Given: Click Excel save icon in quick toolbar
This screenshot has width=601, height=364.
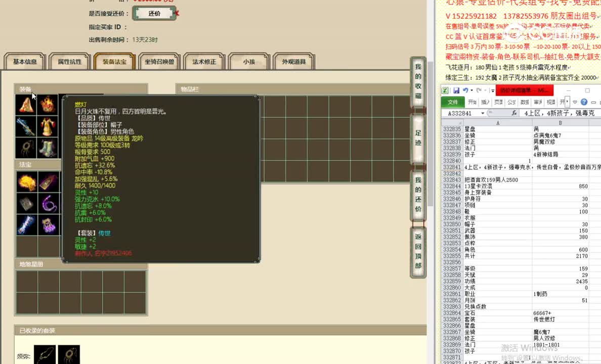Looking at the screenshot, I should click(456, 91).
